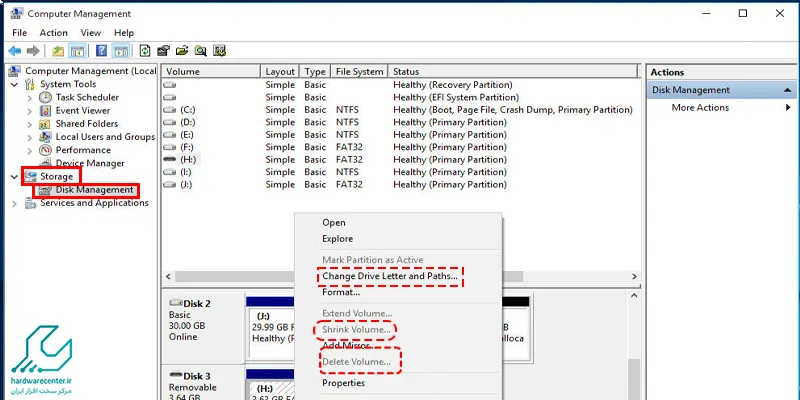Sort by the Layout column header
This screenshot has width=800, height=400.
[x=280, y=71]
